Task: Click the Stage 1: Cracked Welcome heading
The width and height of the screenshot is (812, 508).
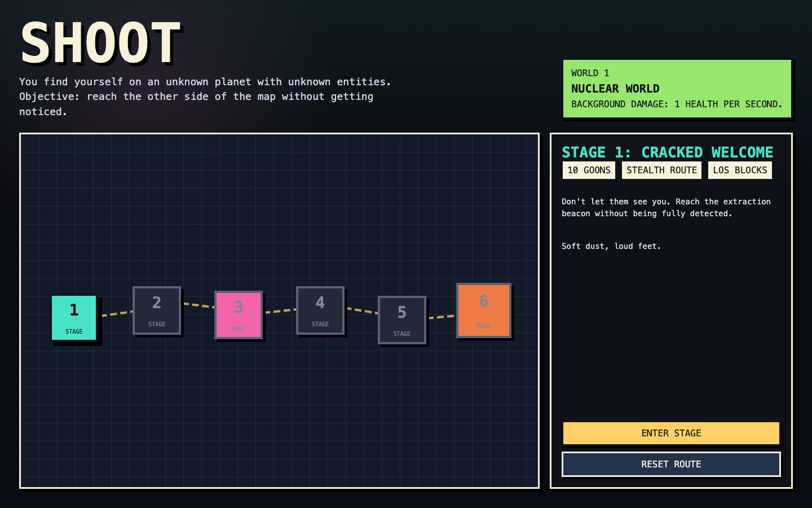Action: click(668, 152)
